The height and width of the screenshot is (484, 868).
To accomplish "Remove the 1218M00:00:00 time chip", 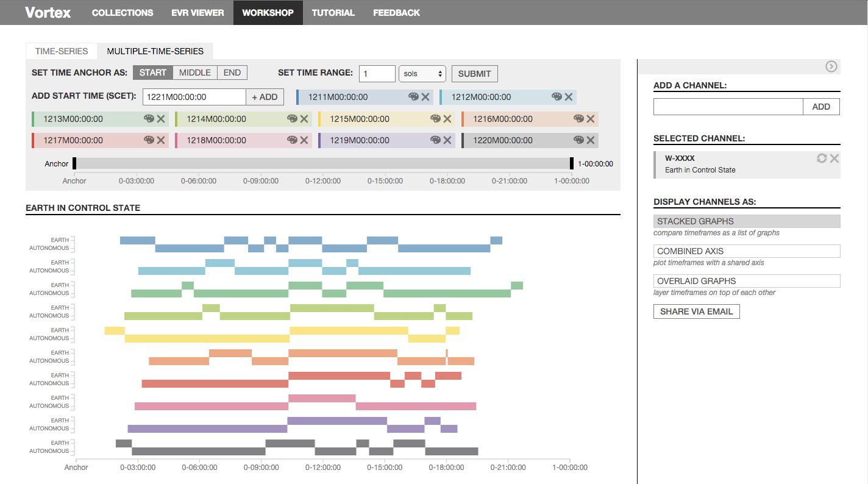I will 304,140.
